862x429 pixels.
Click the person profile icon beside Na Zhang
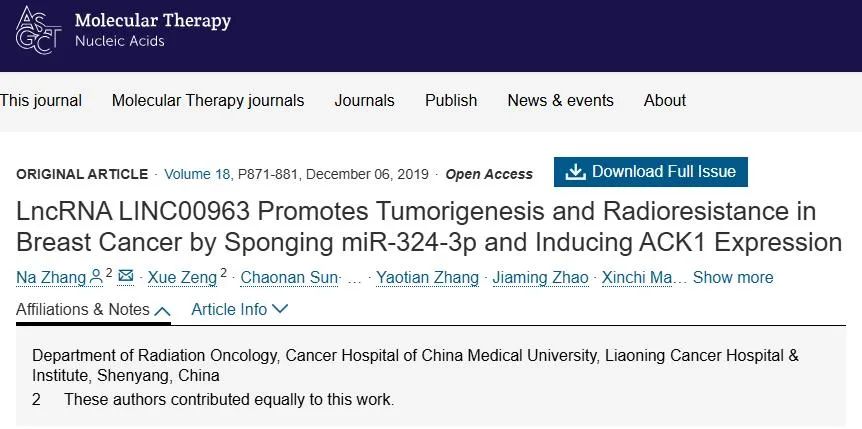[96, 277]
